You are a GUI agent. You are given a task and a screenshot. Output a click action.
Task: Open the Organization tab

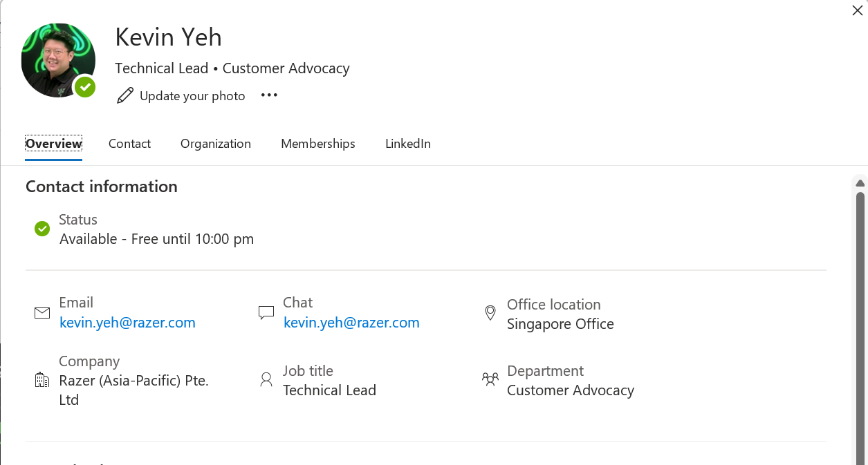pyautogui.click(x=216, y=144)
